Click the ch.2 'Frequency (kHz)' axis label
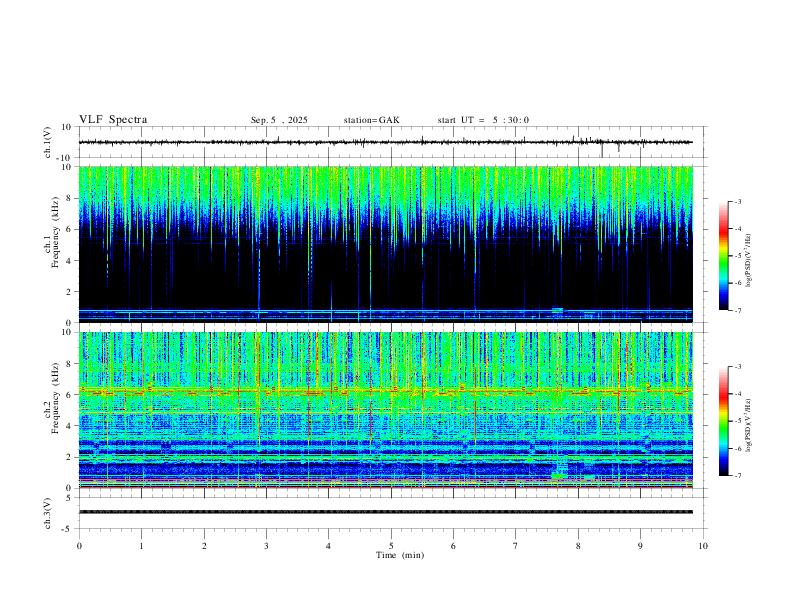 point(55,398)
